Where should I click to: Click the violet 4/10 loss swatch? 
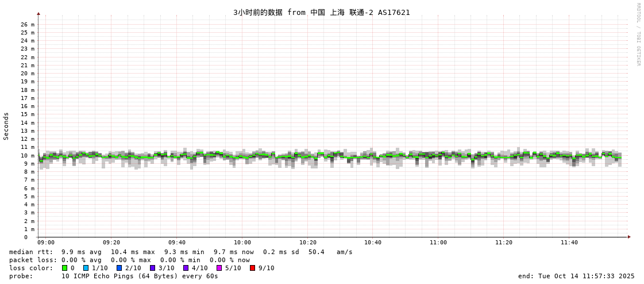point(186,268)
